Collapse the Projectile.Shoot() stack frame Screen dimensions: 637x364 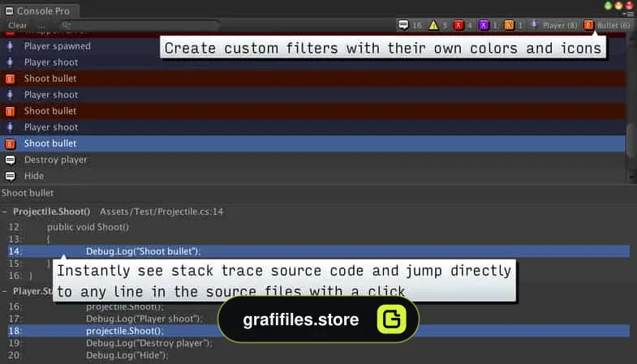4,212
